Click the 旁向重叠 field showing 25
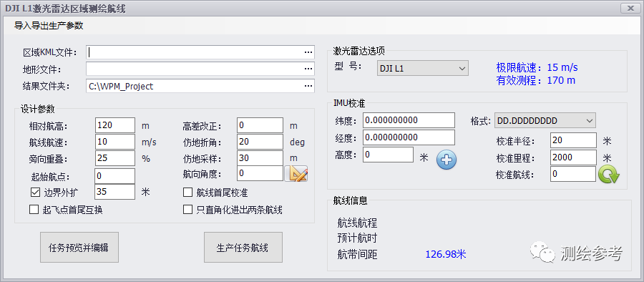This screenshot has width=644, height=282. [115, 158]
